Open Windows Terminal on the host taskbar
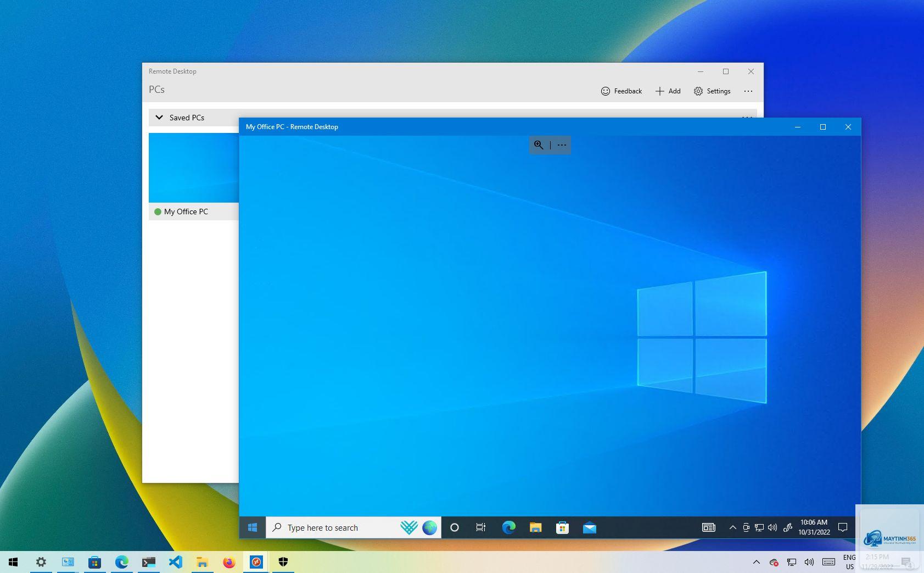 (148, 562)
